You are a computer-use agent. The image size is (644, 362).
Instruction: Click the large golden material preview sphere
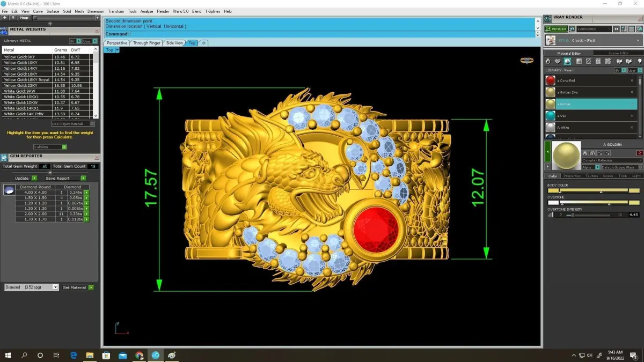click(566, 156)
